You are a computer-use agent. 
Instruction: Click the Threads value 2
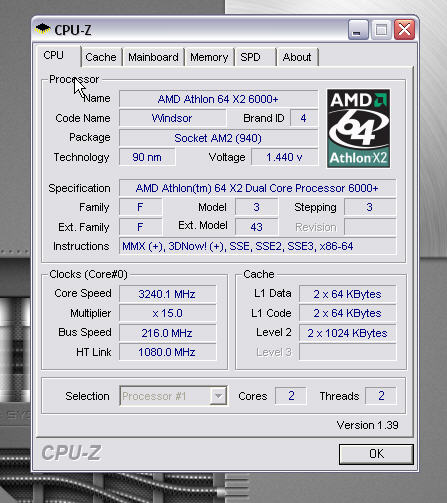(x=381, y=396)
